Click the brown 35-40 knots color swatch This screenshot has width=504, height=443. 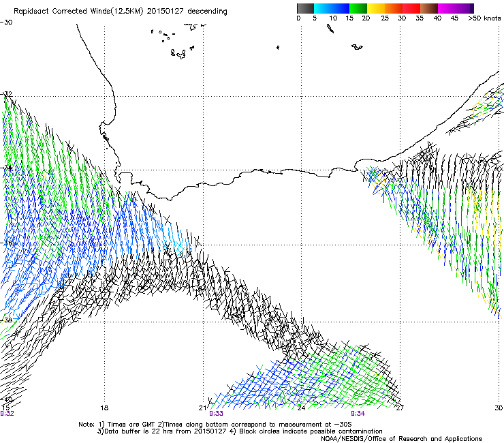coord(429,8)
